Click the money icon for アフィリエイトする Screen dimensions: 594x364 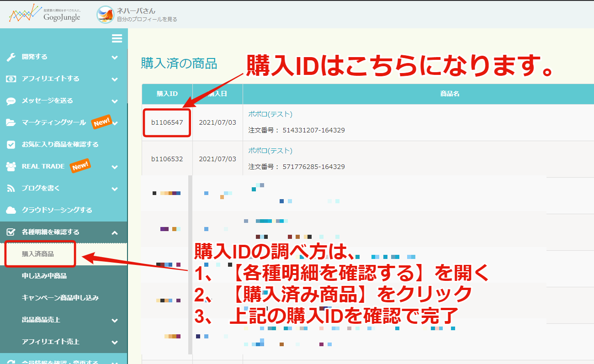(11, 79)
